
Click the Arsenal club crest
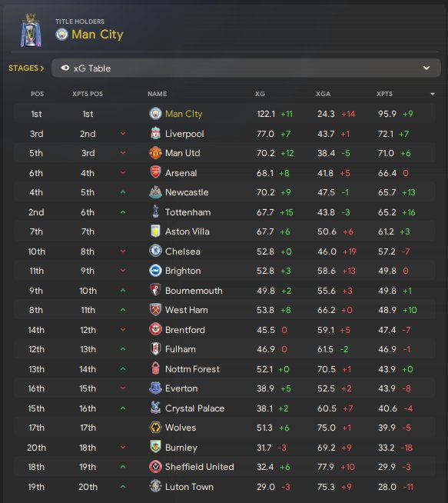155,172
